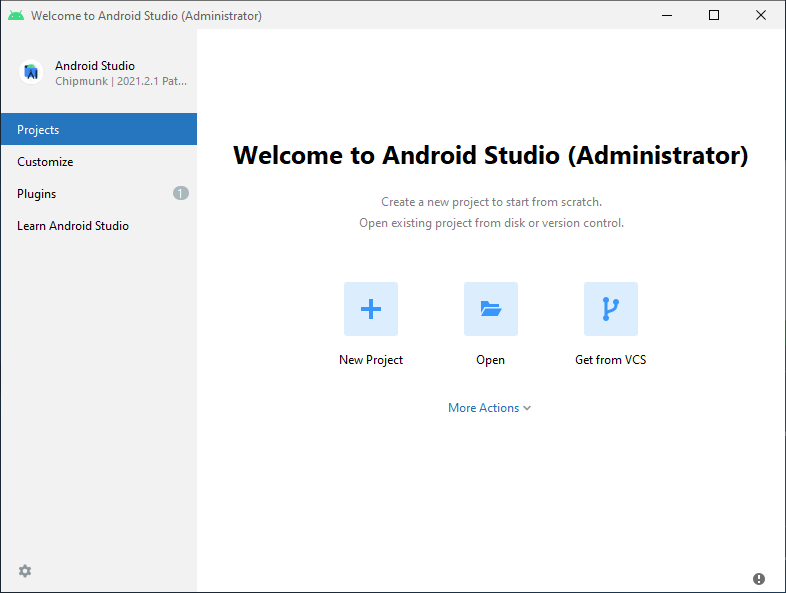Show notifications via the exclamation icon
786x593 pixels.
tap(759, 579)
